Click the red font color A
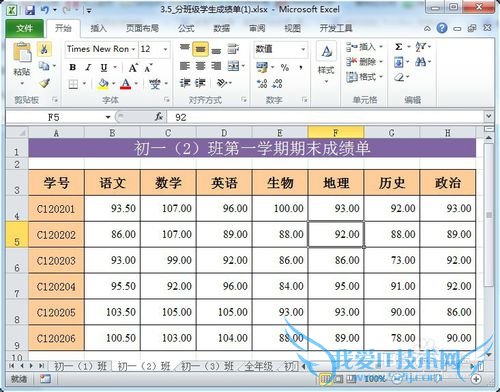This screenshot has height=392, width=500. pyautogui.click(x=125, y=84)
